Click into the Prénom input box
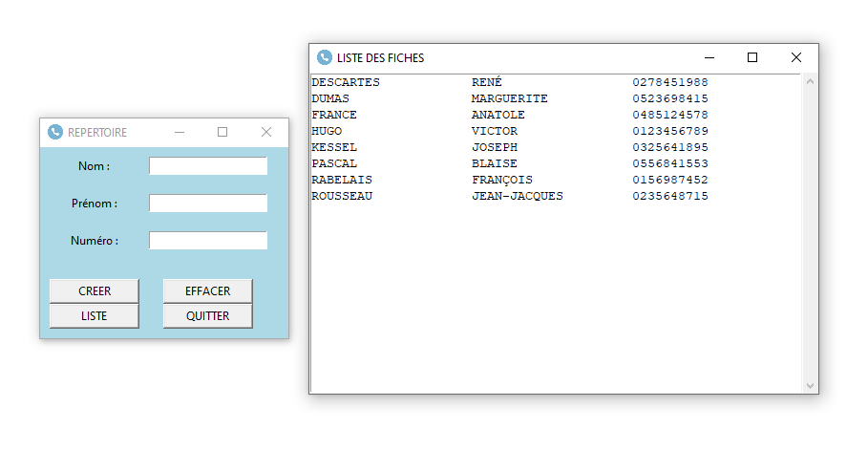This screenshot has height=451, width=868. click(207, 204)
